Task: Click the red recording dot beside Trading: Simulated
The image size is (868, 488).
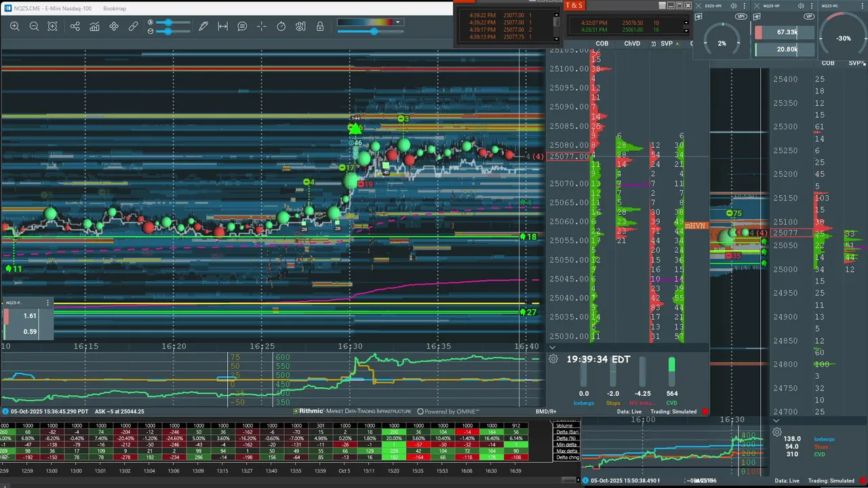Action: (x=705, y=411)
